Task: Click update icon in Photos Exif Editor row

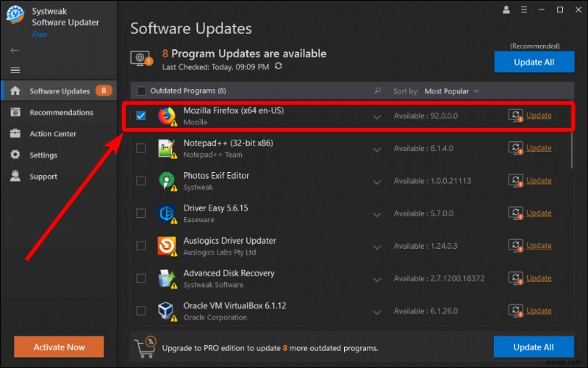Action: click(516, 180)
